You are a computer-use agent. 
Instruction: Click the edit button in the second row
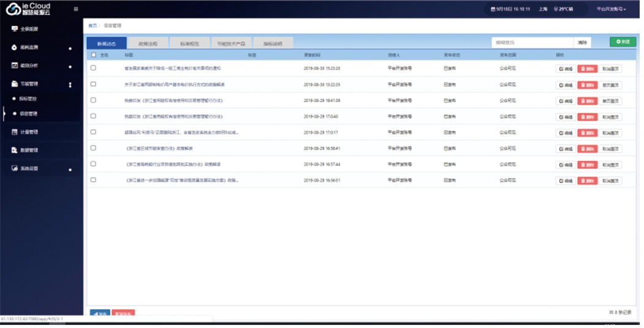pos(565,85)
